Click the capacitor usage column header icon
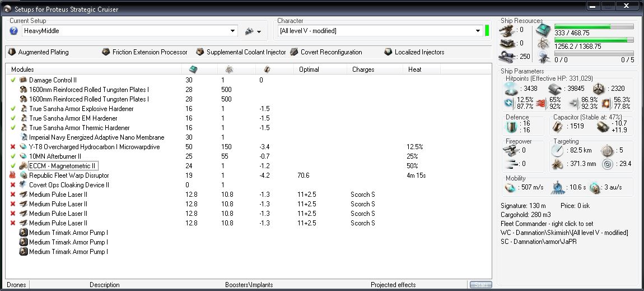Image resolution: width=644 pixels, height=291 pixels. [267, 70]
